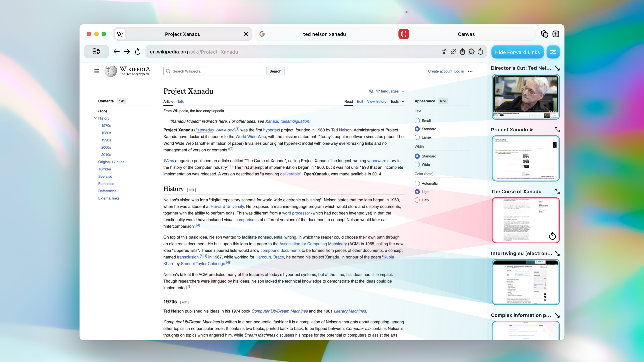Switch to the ted nelson xanadu tab

324,34
